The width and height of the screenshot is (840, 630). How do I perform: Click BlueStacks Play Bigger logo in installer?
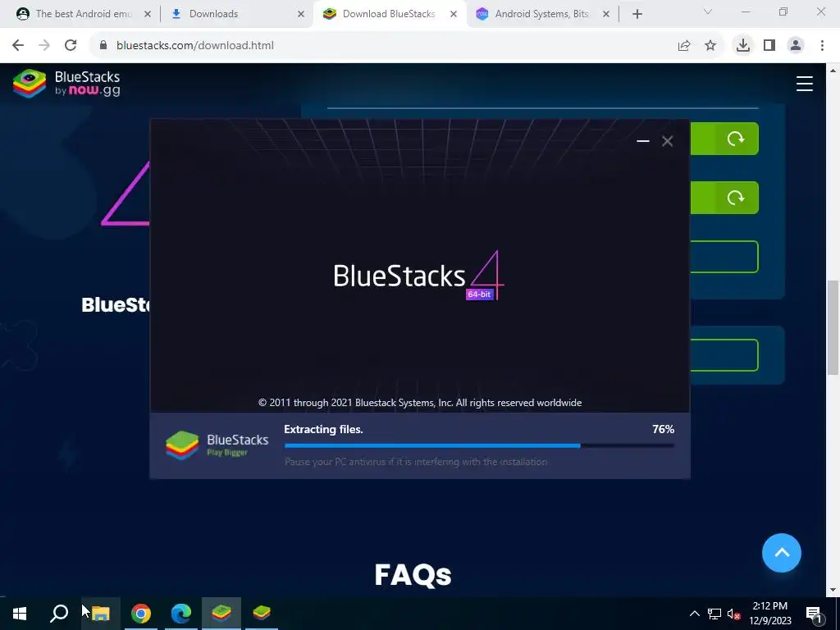(x=217, y=445)
